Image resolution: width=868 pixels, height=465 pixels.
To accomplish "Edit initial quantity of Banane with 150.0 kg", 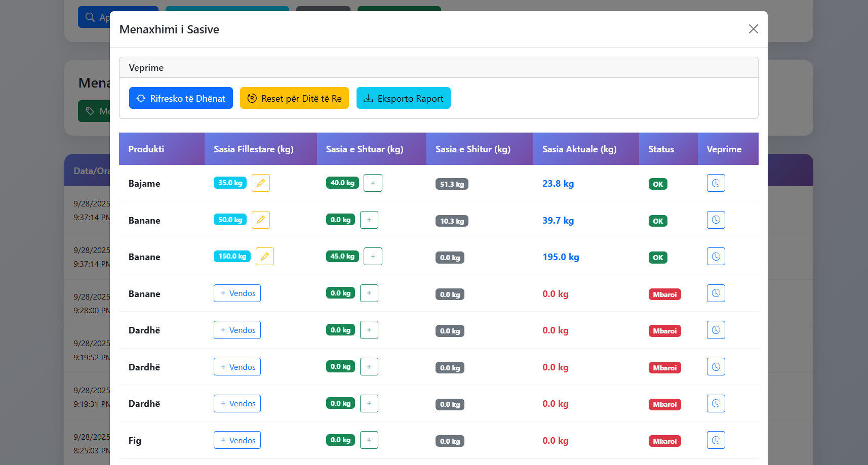I will 264,256.
